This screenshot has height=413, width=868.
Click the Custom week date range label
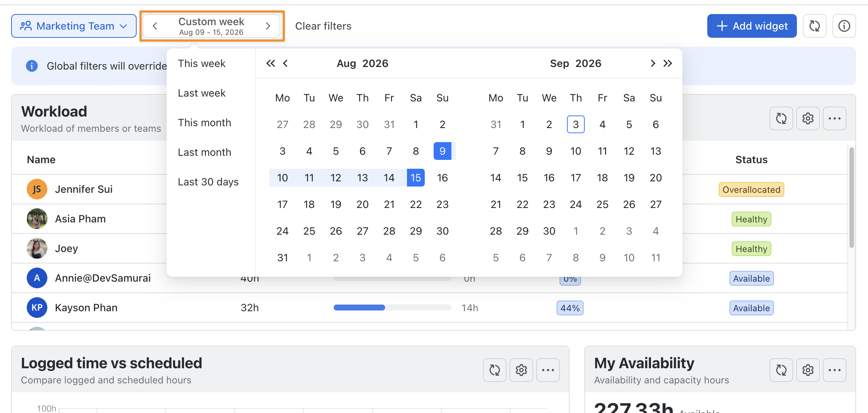[211, 26]
